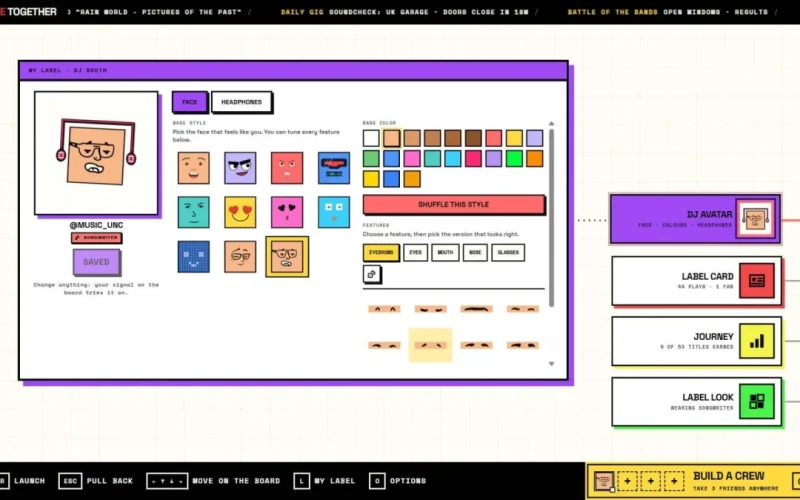Pick the white base color swatch
Viewport: 800px width, 500px height.
click(371, 138)
